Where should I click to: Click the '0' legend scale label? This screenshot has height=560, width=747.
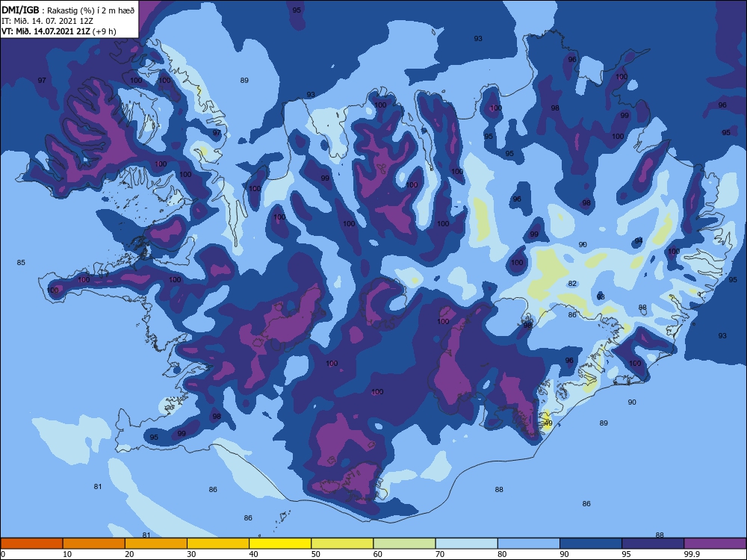pos(3,554)
